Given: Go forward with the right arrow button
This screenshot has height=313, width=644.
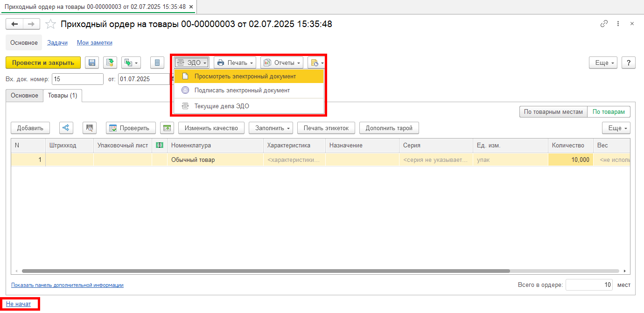Looking at the screenshot, I should [31, 24].
